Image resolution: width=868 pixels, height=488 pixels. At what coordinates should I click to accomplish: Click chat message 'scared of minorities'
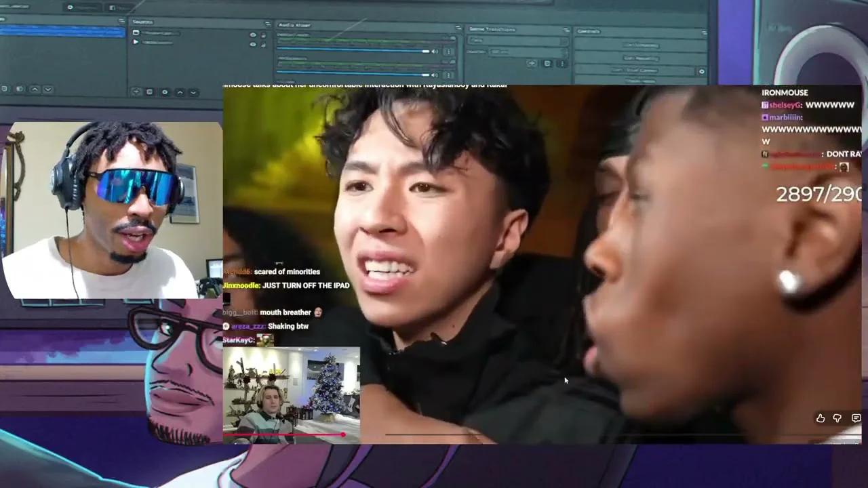(x=288, y=272)
